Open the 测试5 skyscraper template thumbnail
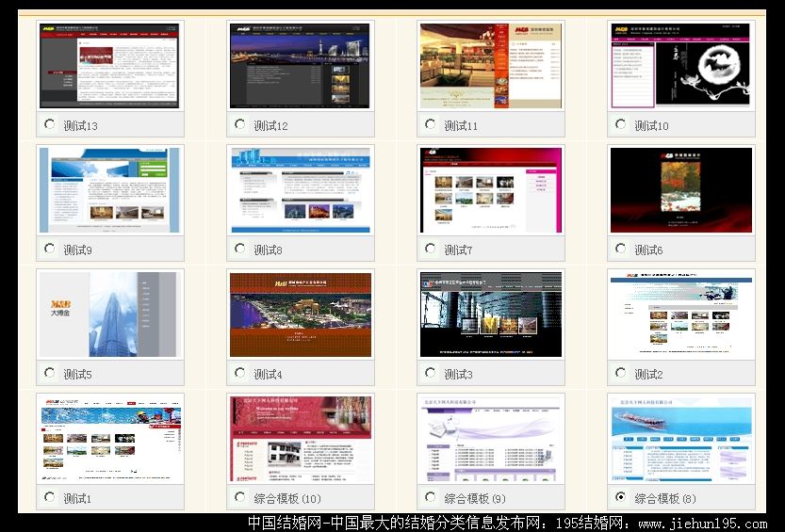785x532 pixels. pyautogui.click(x=109, y=314)
